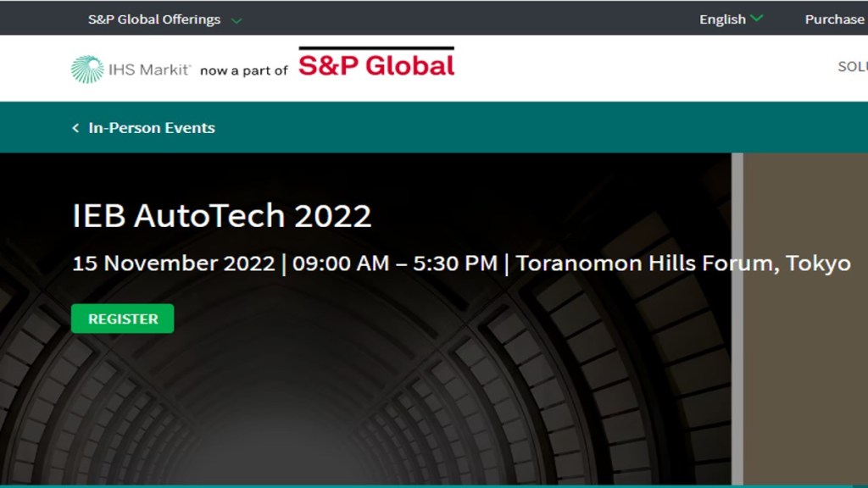Click the back arrow beside In-Person Events

75,128
